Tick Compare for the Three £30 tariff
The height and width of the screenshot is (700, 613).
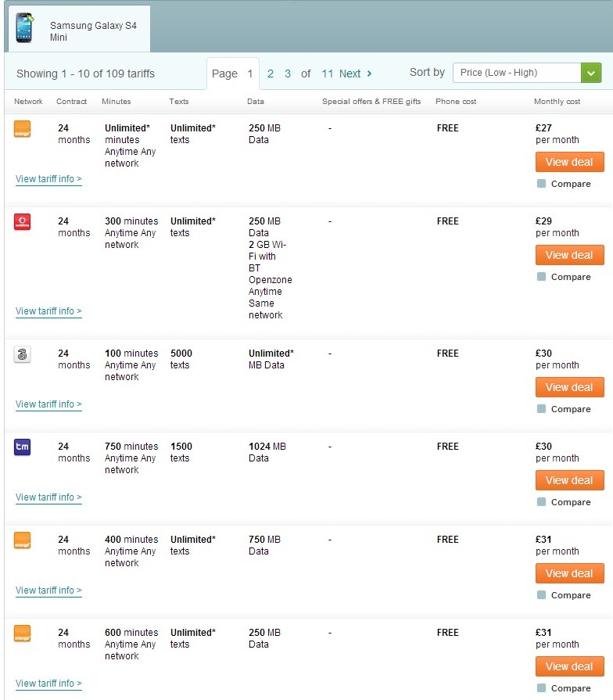pyautogui.click(x=541, y=409)
